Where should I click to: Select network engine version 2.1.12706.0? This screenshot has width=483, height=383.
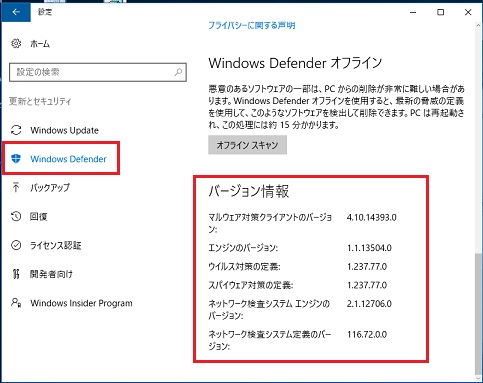point(369,304)
